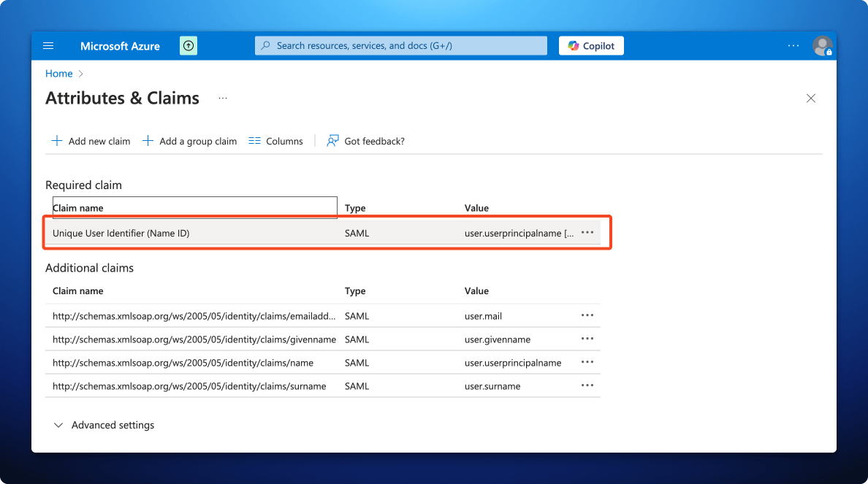Navigate back using the Home breadcrumb
Viewport: 868px width, 484px height.
(58, 73)
